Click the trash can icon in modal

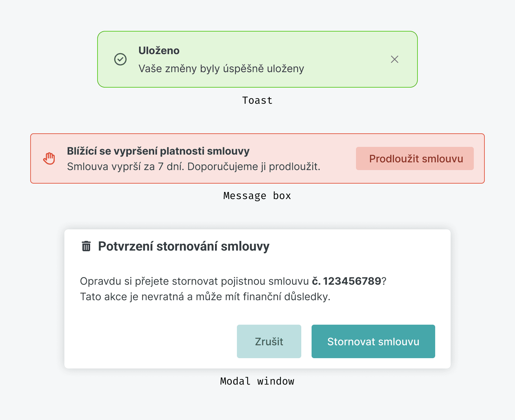pos(86,246)
